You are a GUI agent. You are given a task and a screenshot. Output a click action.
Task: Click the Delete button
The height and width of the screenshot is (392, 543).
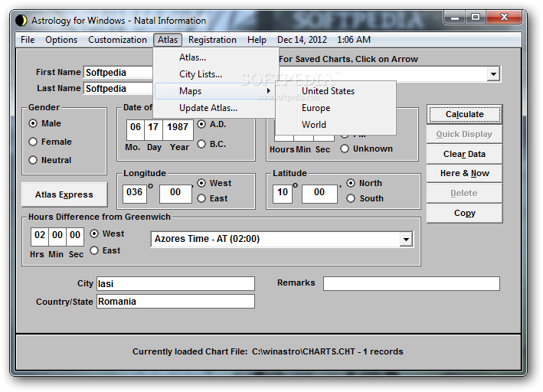(464, 193)
